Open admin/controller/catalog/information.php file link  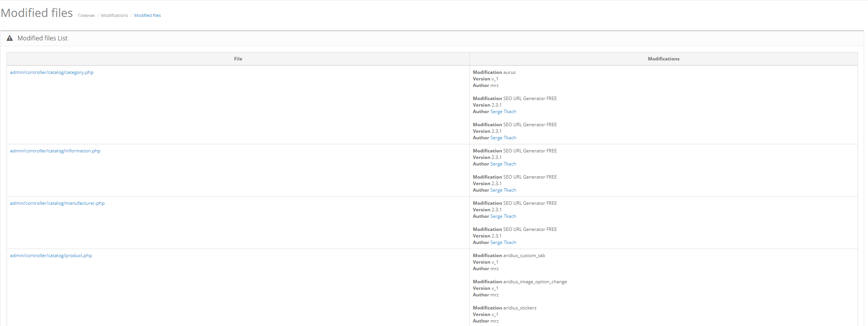click(x=55, y=151)
